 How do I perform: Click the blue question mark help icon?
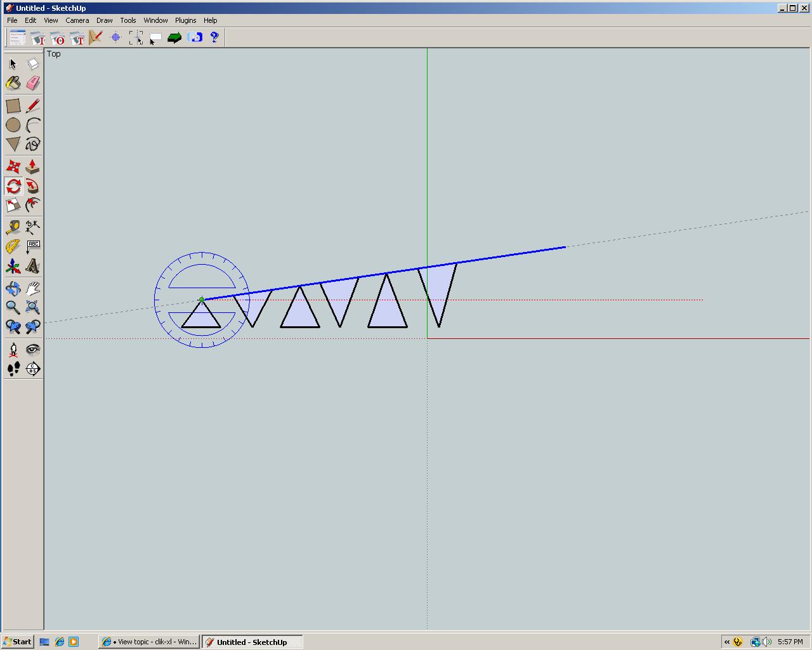(214, 37)
